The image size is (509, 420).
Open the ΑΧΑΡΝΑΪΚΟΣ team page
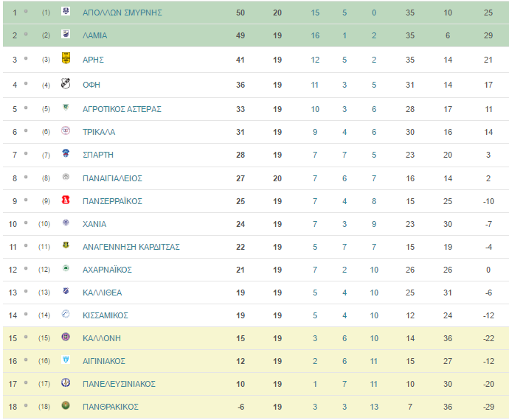(x=108, y=270)
